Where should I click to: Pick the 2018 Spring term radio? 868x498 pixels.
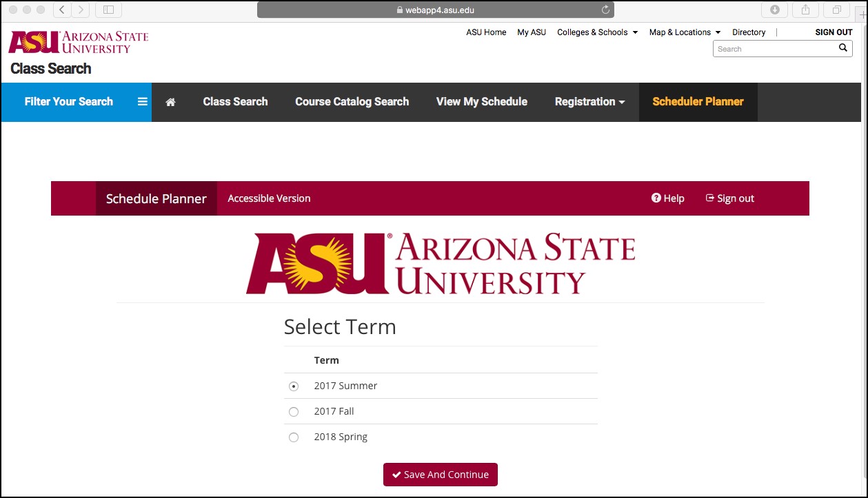(x=294, y=437)
